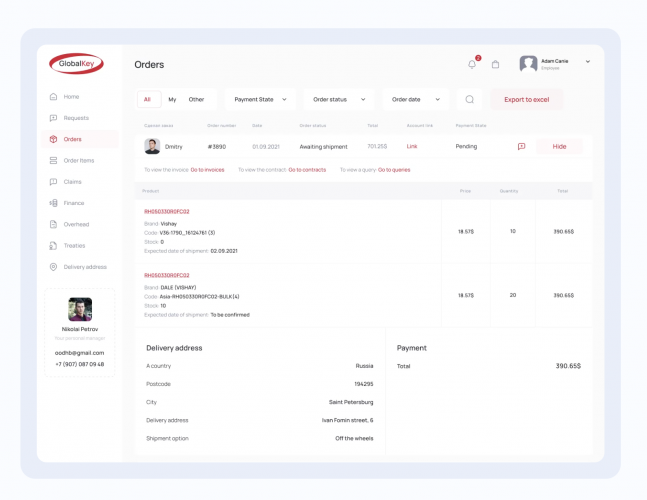Open the shopping bag icon
Image resolution: width=647 pixels, height=500 pixels.
click(x=496, y=64)
